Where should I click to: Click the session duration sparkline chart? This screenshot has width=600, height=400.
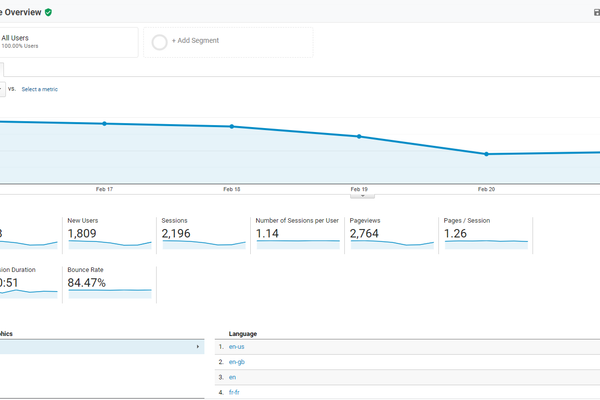[x=29, y=294]
